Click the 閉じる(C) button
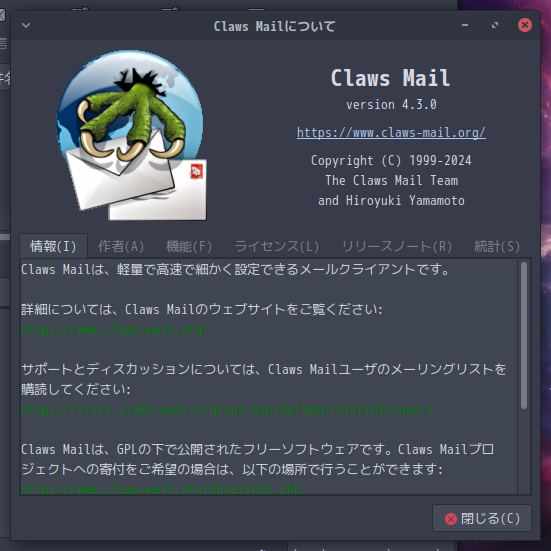The image size is (551, 551). [482, 518]
